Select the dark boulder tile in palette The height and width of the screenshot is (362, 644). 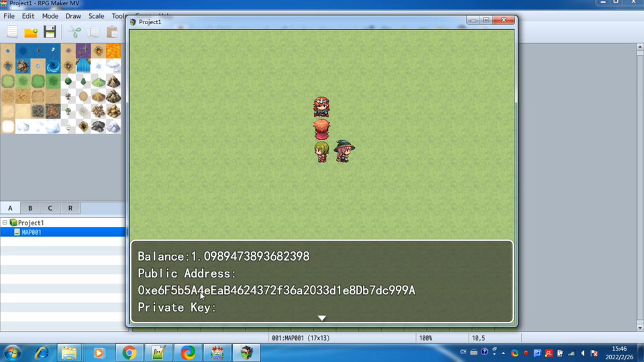click(x=99, y=127)
